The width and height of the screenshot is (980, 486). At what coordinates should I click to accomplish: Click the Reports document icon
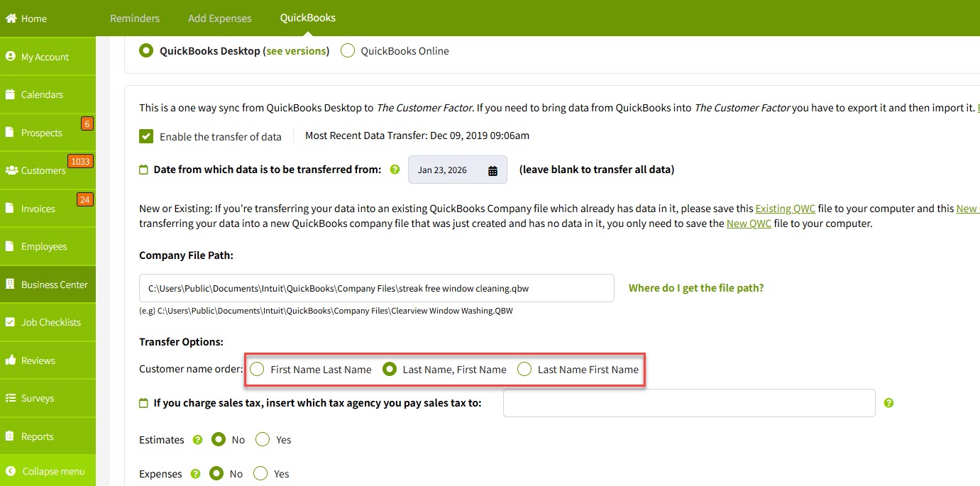(x=10, y=436)
